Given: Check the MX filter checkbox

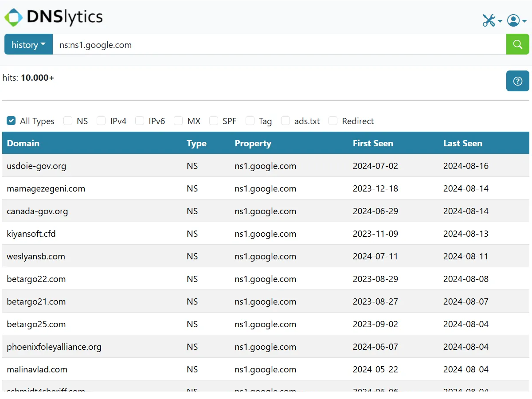Looking at the screenshot, I should 178,121.
